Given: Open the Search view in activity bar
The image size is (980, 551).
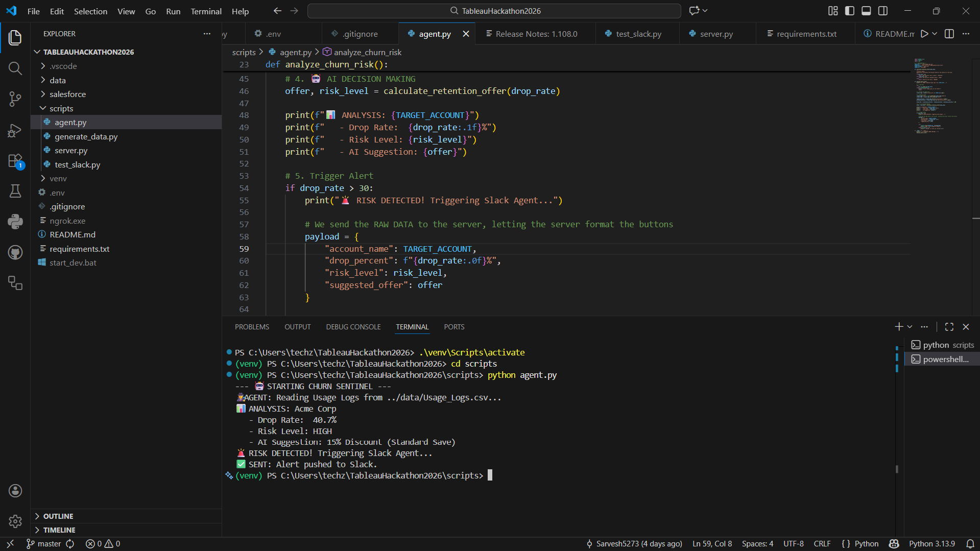Looking at the screenshot, I should tap(15, 68).
